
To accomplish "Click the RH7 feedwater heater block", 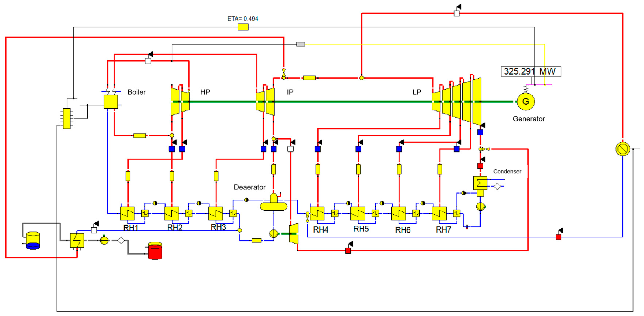I will 439,213.
